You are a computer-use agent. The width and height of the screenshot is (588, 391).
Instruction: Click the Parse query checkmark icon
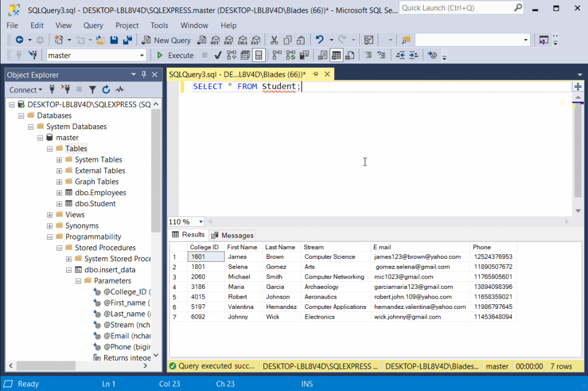[x=216, y=55]
